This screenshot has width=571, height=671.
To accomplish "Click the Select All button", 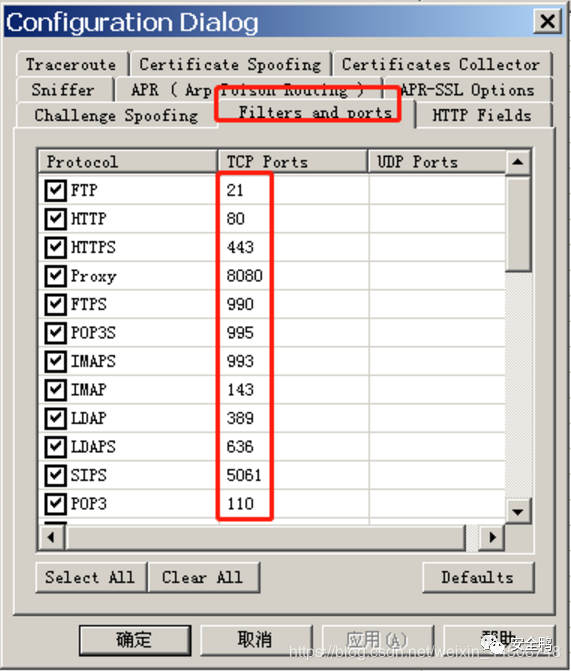I will click(91, 577).
